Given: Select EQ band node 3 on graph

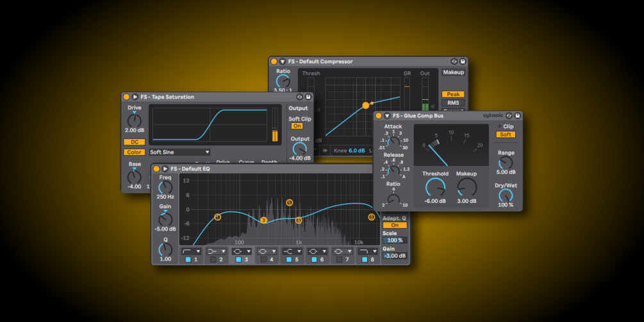Looking at the screenshot, I should tap(263, 220).
